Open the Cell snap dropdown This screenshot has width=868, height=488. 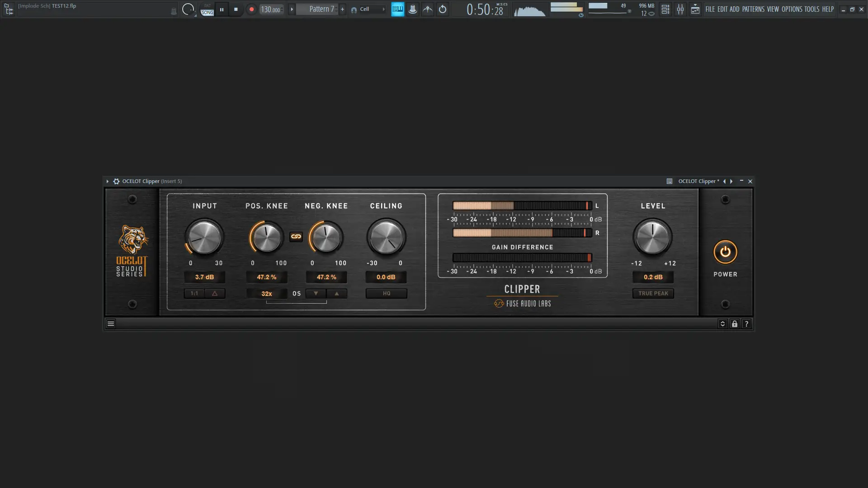[372, 9]
